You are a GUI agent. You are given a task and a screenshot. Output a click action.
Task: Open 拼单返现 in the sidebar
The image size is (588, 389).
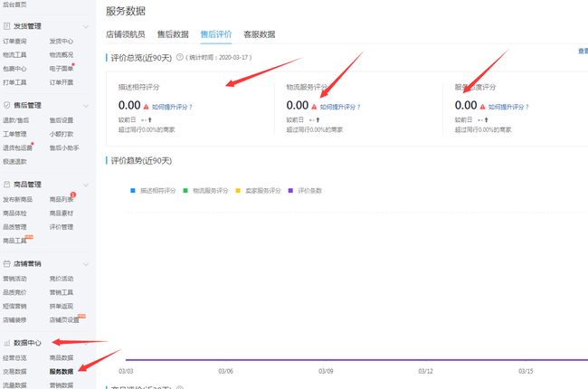(62, 306)
